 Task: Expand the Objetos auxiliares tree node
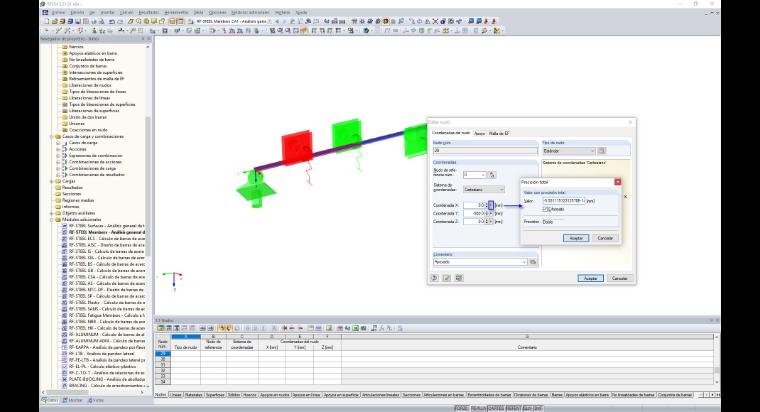pos(51,213)
